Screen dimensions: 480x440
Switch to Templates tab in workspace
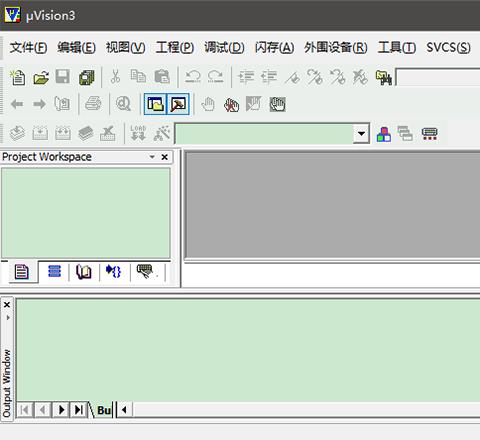click(x=146, y=272)
